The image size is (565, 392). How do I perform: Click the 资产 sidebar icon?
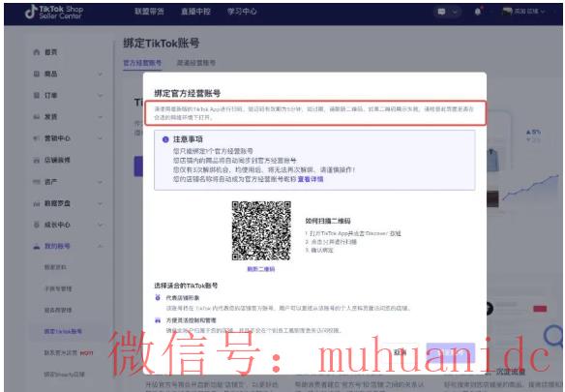(37, 182)
